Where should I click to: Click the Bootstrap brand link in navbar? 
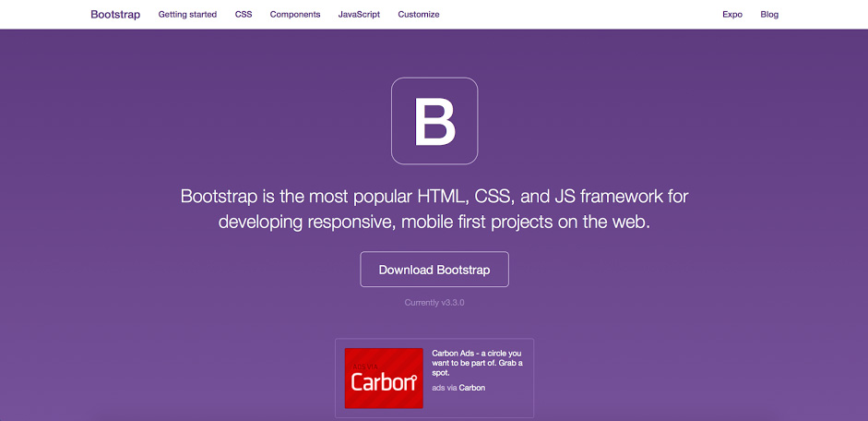115,15
